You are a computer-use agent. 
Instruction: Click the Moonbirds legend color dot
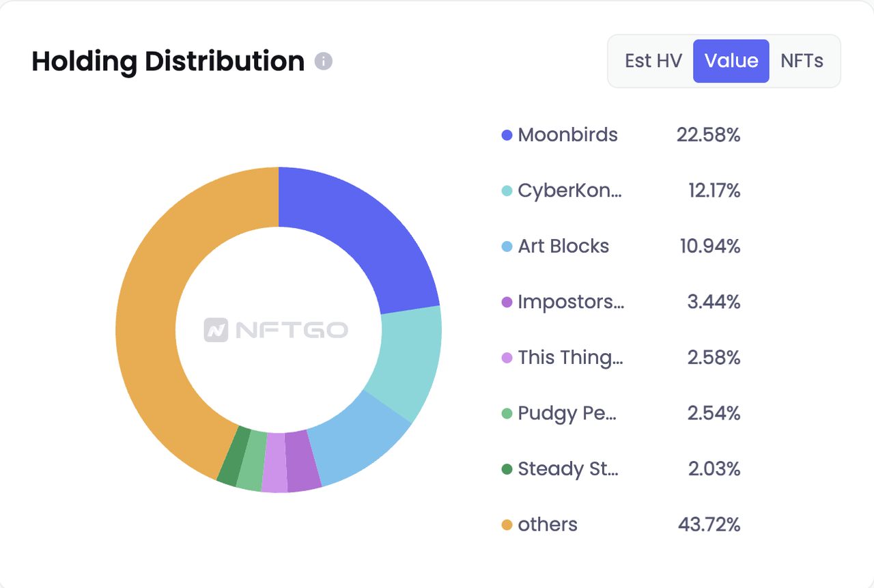coord(507,135)
